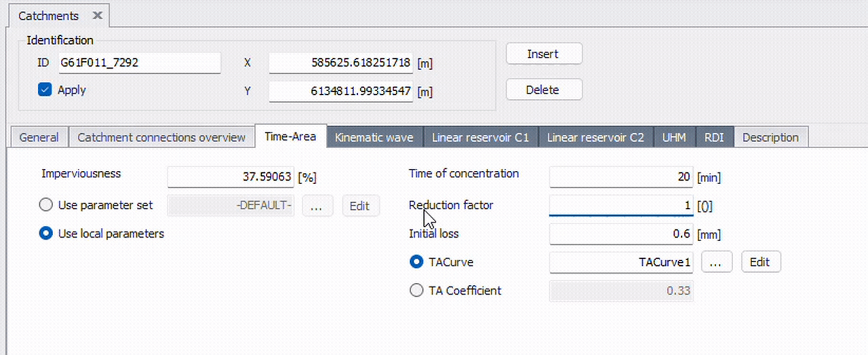Click the Imperviousness value field
This screenshot has height=355, width=868.
(x=231, y=177)
